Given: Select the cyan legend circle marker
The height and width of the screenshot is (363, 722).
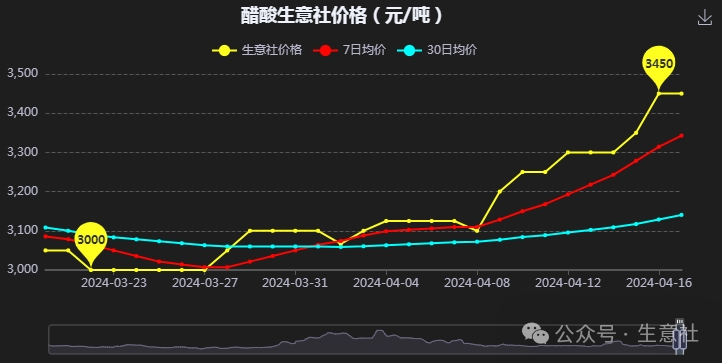Looking at the screenshot, I should pyautogui.click(x=409, y=50).
